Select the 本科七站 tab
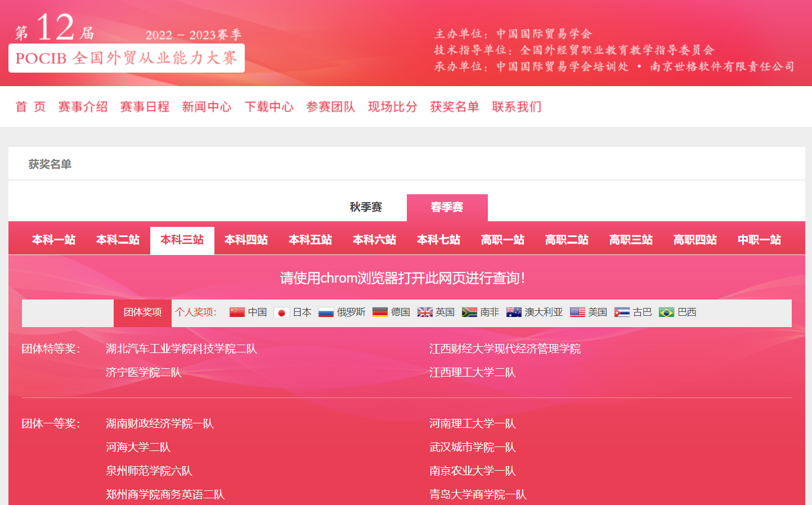Image resolution: width=812 pixels, height=505 pixels. tap(439, 240)
